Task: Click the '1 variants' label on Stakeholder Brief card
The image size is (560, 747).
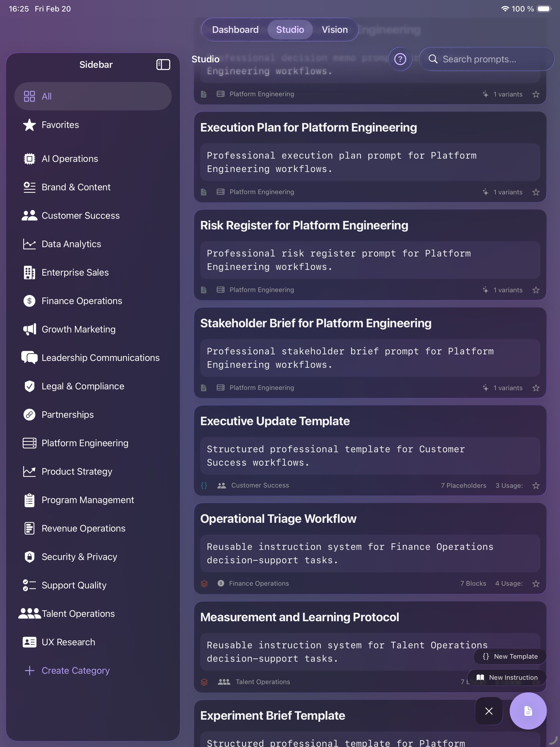Action: 508,388
